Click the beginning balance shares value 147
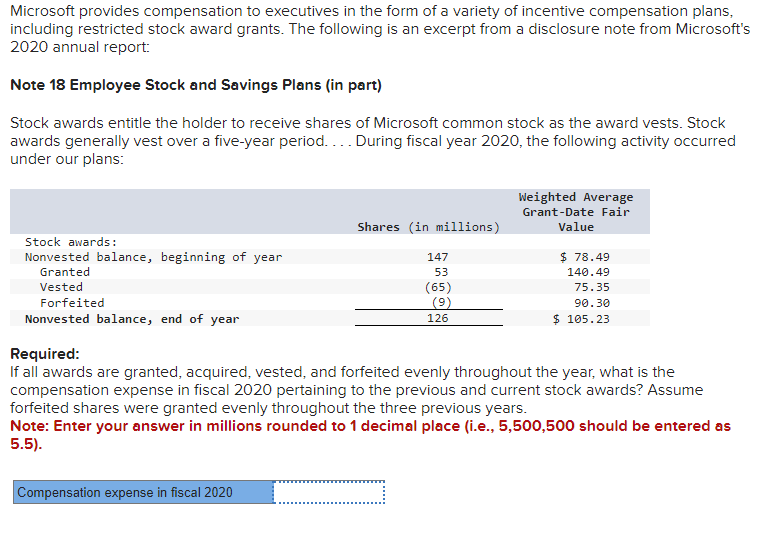This screenshot has height=549, width=774. click(437, 257)
